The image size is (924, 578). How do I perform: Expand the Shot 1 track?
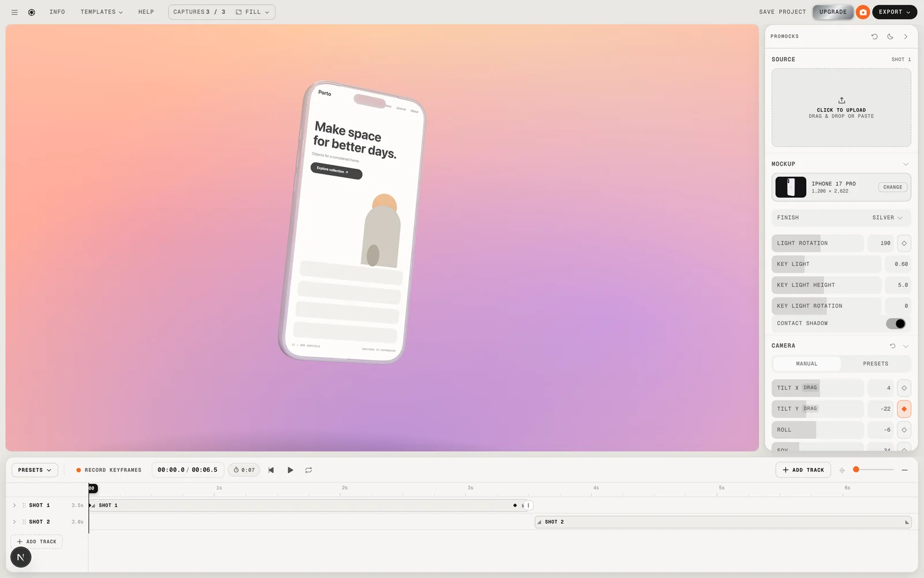click(x=14, y=505)
